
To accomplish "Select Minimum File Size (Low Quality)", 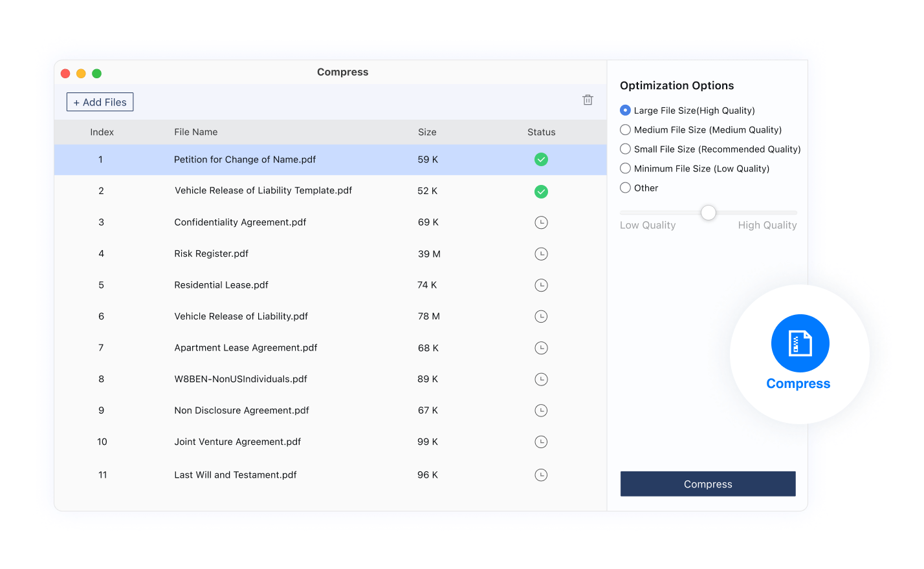I will tap(625, 169).
